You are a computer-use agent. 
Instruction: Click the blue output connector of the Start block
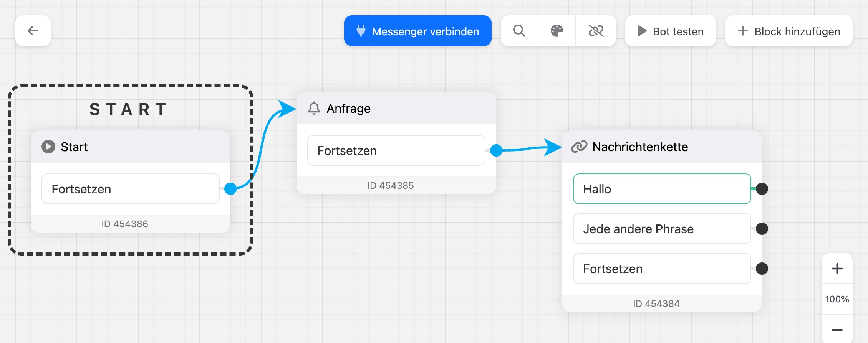point(230,189)
